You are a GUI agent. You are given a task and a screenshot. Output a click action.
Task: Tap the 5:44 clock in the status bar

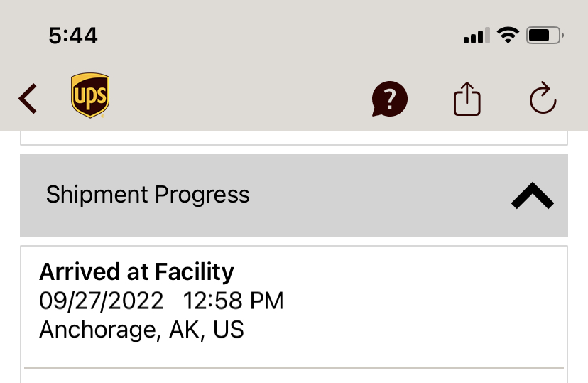click(73, 35)
